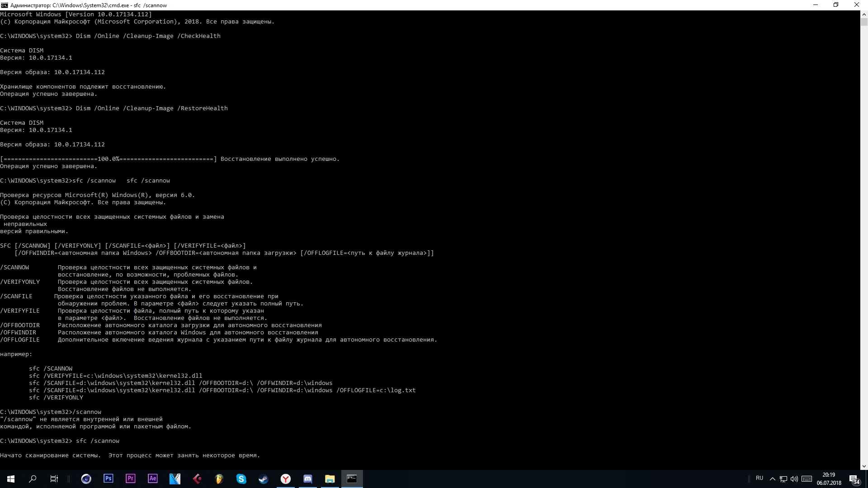The width and height of the screenshot is (868, 488).
Task: Open the Vegas Pro taskbar icon
Action: (x=175, y=479)
